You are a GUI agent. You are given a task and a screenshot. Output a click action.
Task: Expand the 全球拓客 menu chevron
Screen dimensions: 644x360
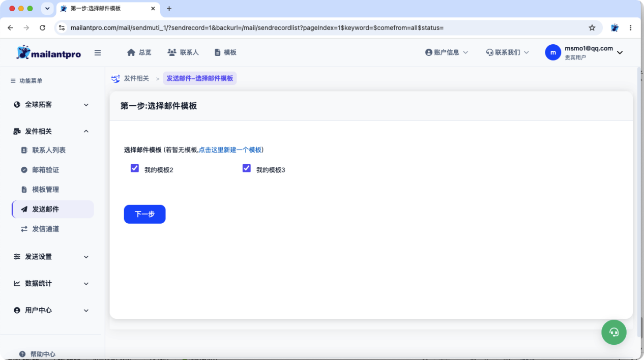[86, 105]
